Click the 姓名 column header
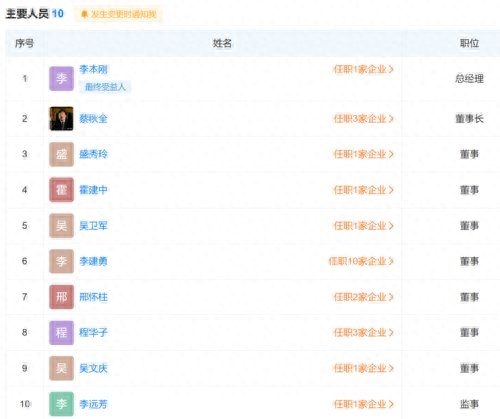This screenshot has height=419, width=500. pyautogui.click(x=222, y=43)
